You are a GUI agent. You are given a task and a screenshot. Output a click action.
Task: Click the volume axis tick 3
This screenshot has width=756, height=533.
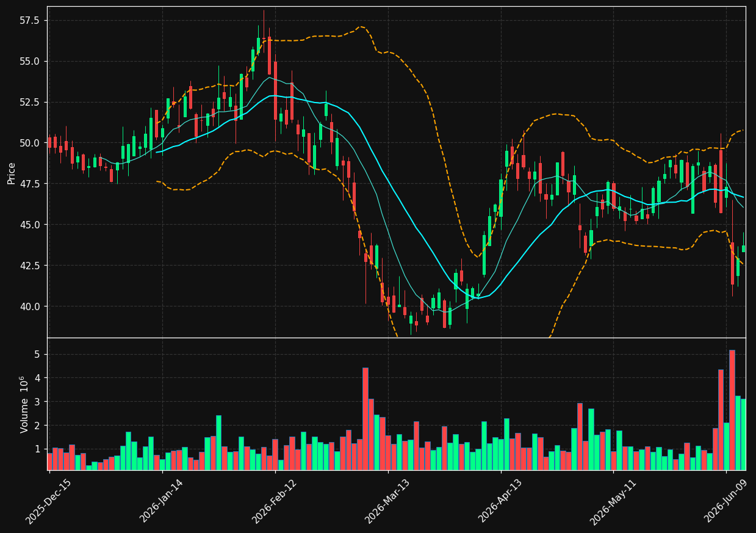37,402
